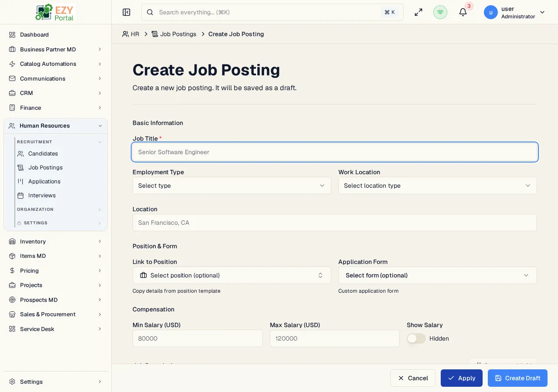Click the HR breadcrumb link

click(131, 34)
